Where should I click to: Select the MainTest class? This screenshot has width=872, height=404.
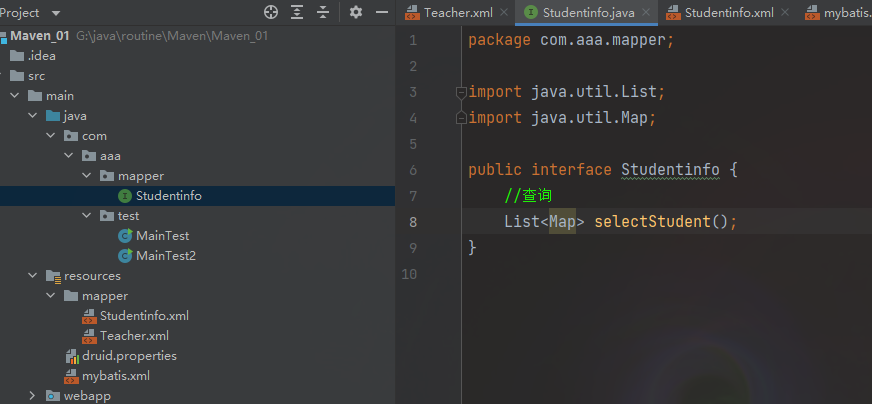tap(162, 236)
